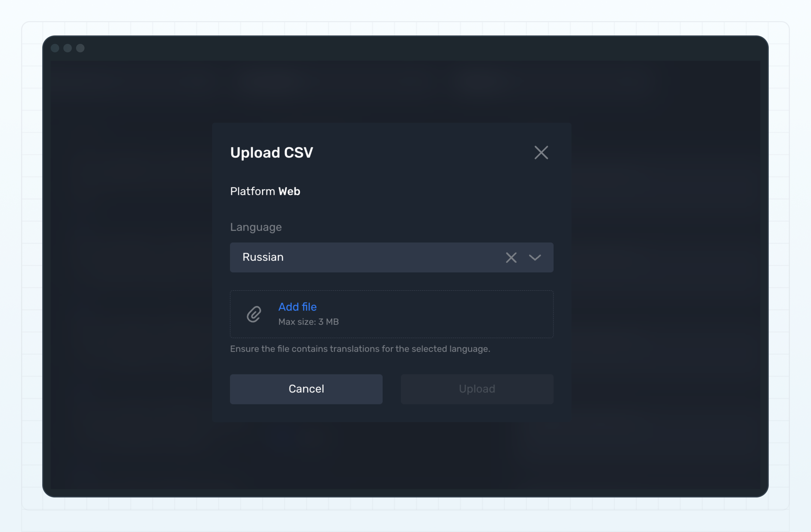Click the translations hint text below the file area
The height and width of the screenshot is (532, 811).
[x=360, y=348]
